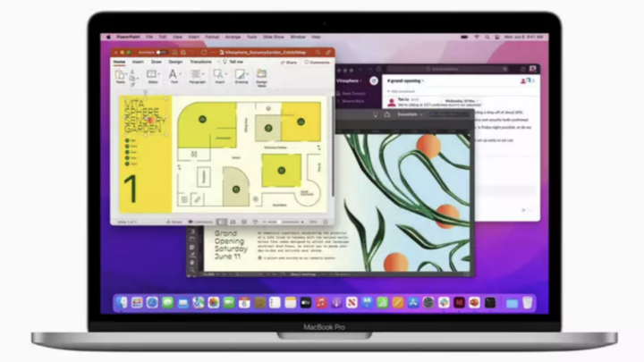Image resolution: width=644 pixels, height=362 pixels.
Task: Click the Share button in PowerPoint
Action: [x=289, y=63]
